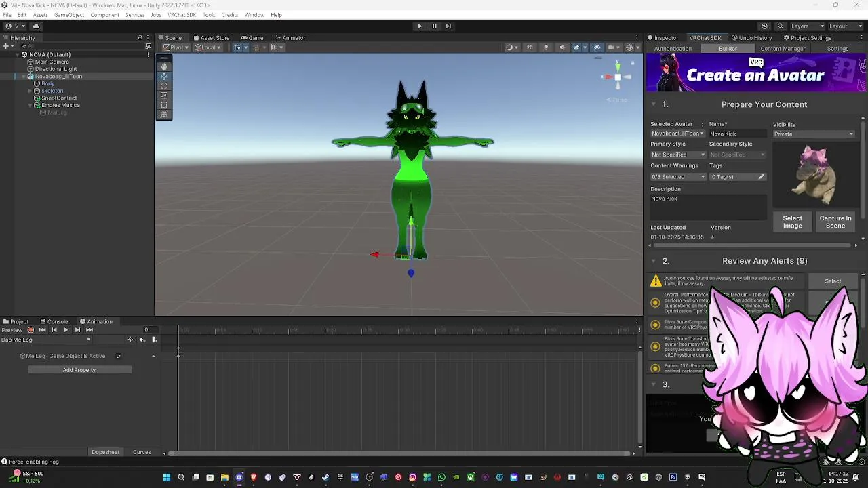This screenshot has width=868, height=488.
Task: Select Main Camera in Hierarchy
Action: pyautogui.click(x=52, y=62)
